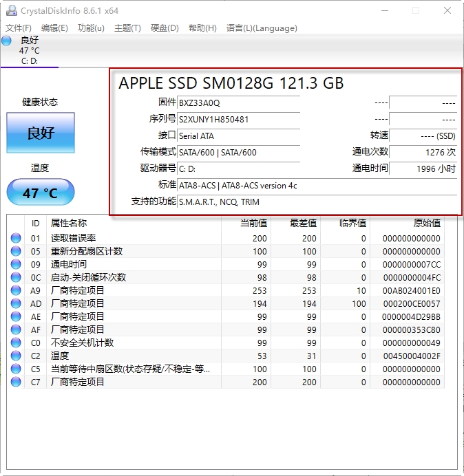
Task: Open the 语言(L)(Language) menu
Action: click(x=262, y=28)
